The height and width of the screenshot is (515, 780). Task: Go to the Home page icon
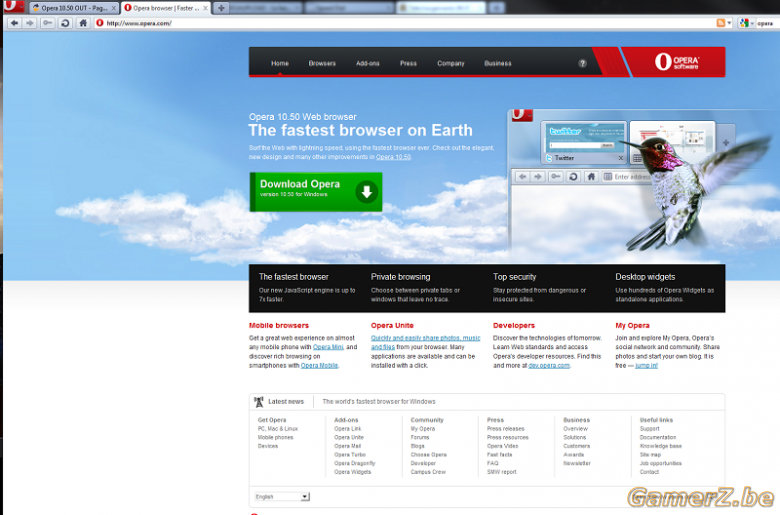point(83,23)
